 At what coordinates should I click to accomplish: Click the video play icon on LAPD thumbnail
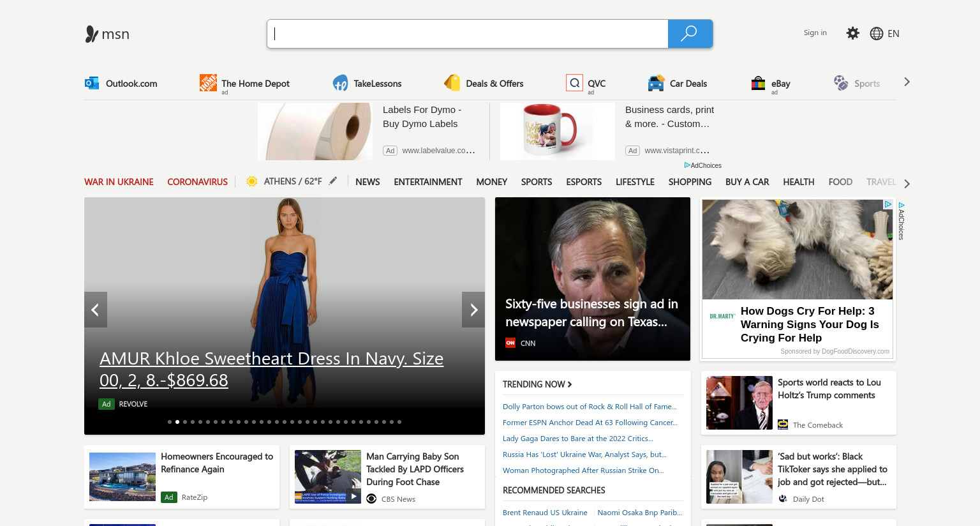click(354, 496)
